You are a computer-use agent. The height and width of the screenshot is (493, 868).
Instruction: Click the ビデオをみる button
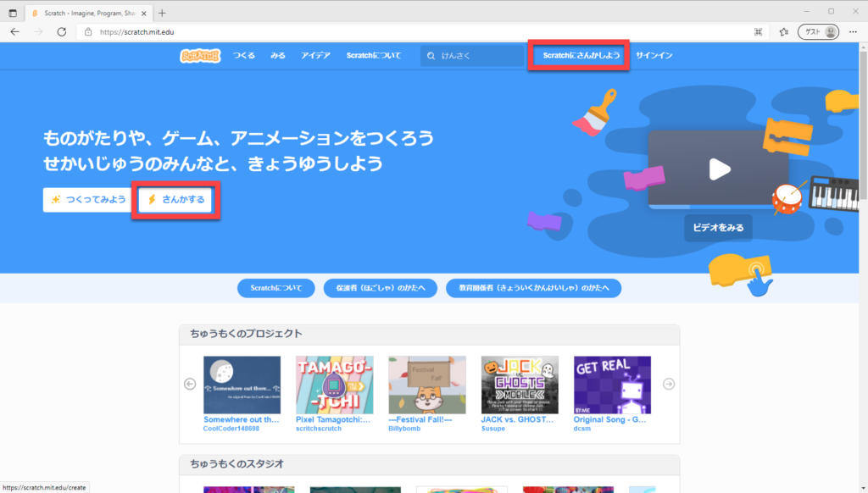[x=718, y=228]
